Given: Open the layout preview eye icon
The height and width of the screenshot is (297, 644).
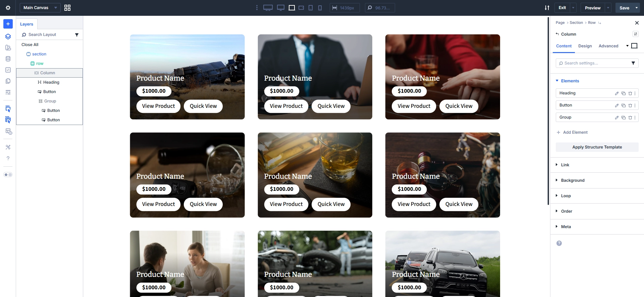Looking at the screenshot, I should point(9,131).
